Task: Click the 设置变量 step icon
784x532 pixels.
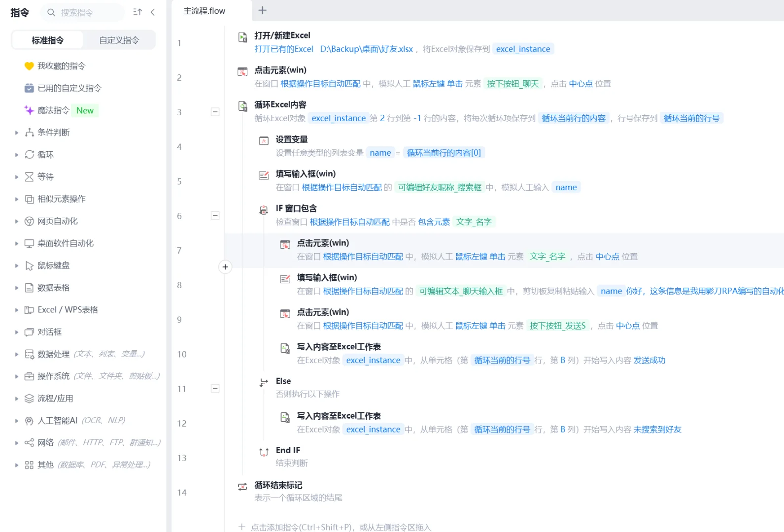Action: [x=264, y=141]
